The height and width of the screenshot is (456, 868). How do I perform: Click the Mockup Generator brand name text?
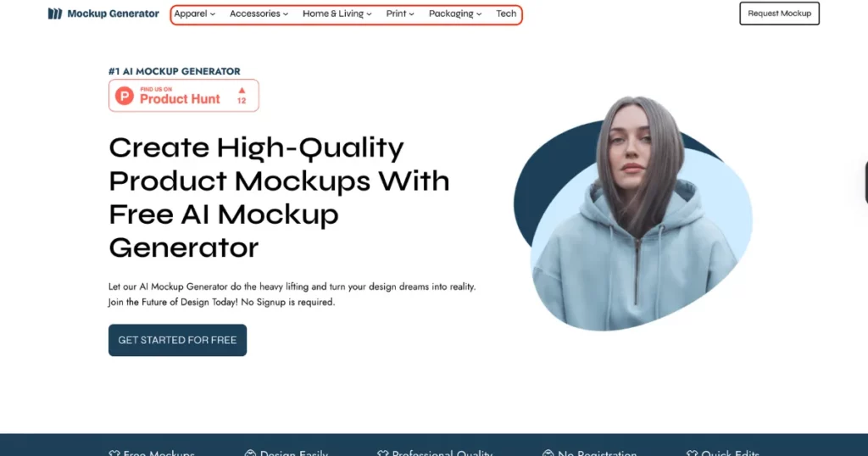point(113,14)
